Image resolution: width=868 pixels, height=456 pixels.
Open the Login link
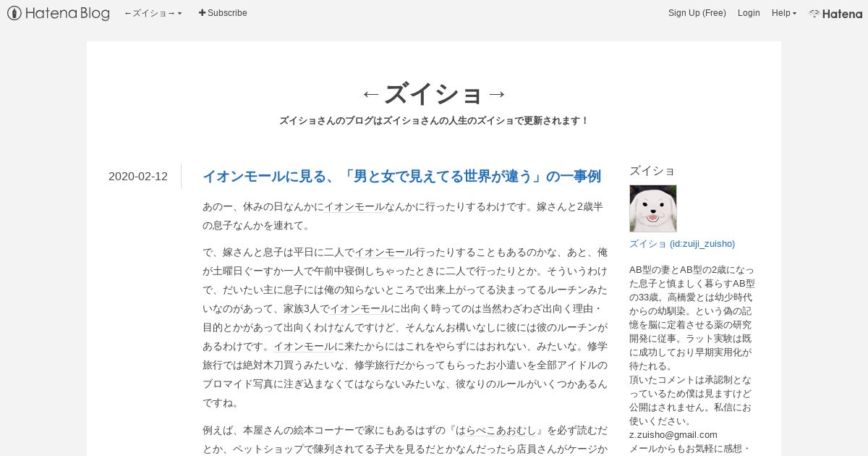(x=749, y=13)
